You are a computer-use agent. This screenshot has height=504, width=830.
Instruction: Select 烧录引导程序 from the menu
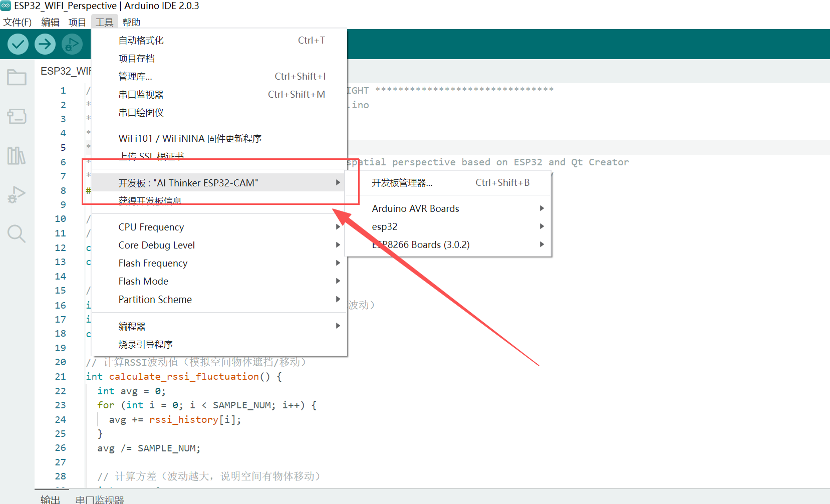219,344
